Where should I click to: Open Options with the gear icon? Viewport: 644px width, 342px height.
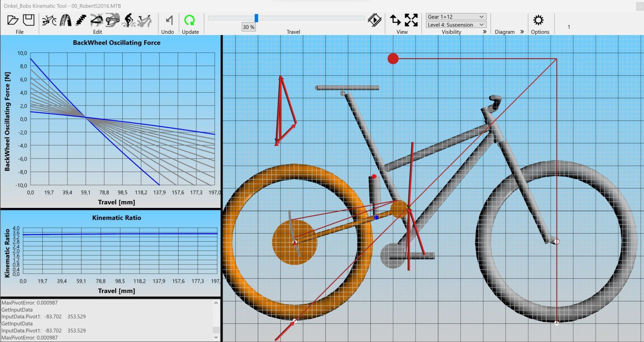click(538, 20)
